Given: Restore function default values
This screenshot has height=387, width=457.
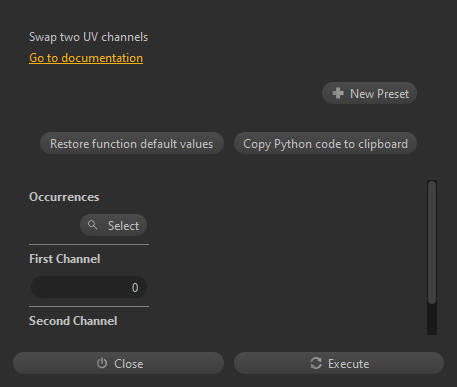Looking at the screenshot, I should coord(132,143).
